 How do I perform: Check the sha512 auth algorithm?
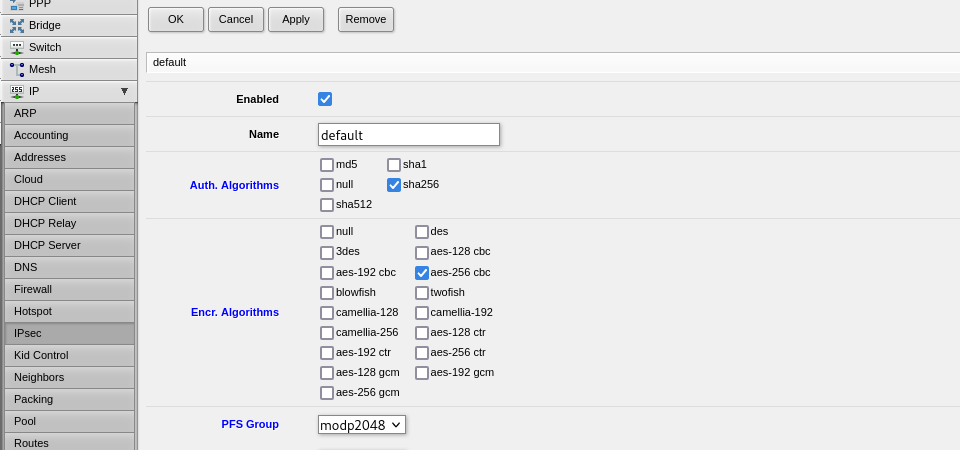coord(327,205)
